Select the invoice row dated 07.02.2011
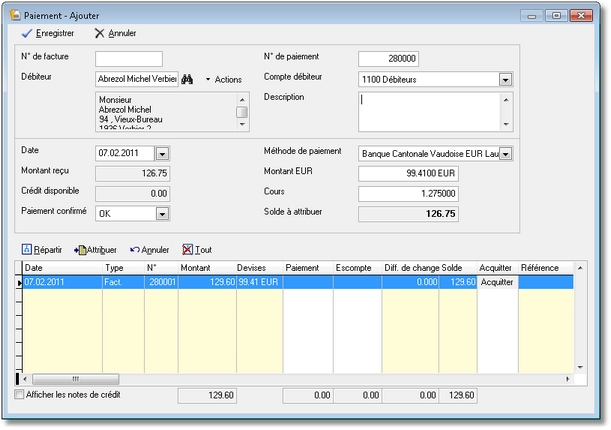 [x=60, y=283]
